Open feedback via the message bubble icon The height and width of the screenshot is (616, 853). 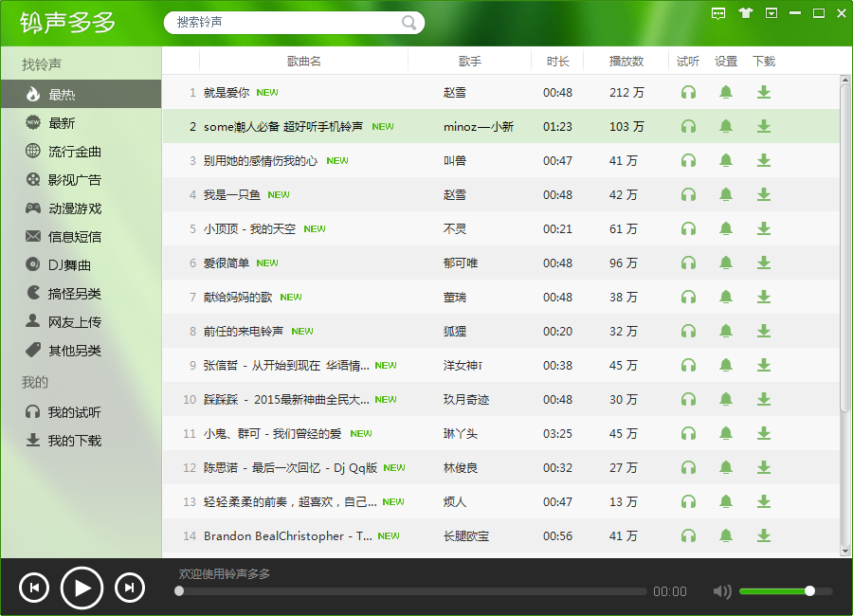pos(718,13)
